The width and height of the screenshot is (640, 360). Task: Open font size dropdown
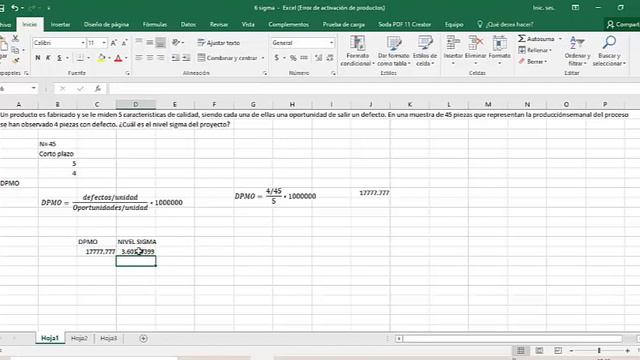tap(104, 43)
